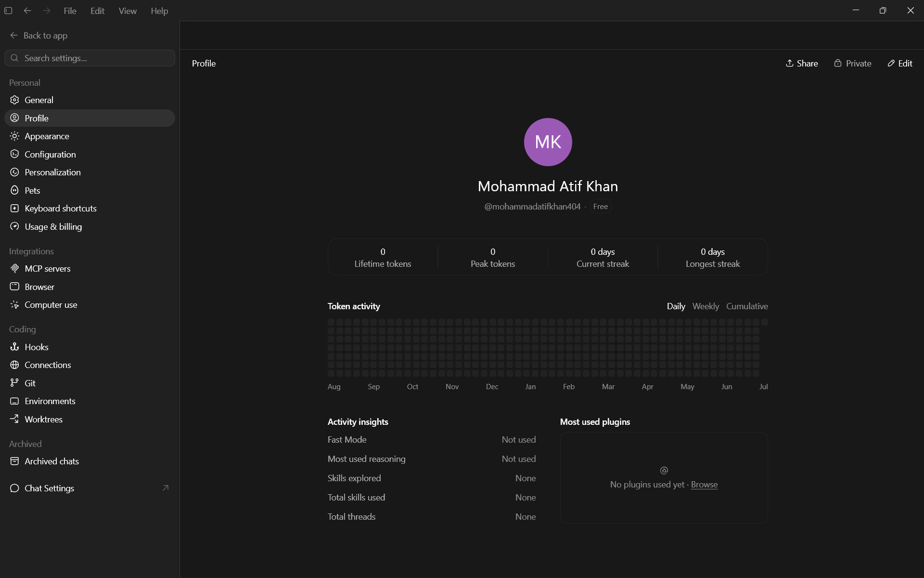Viewport: 924px width, 578px height.
Task: Click the Usage & billing gauge icon
Action: point(15,226)
